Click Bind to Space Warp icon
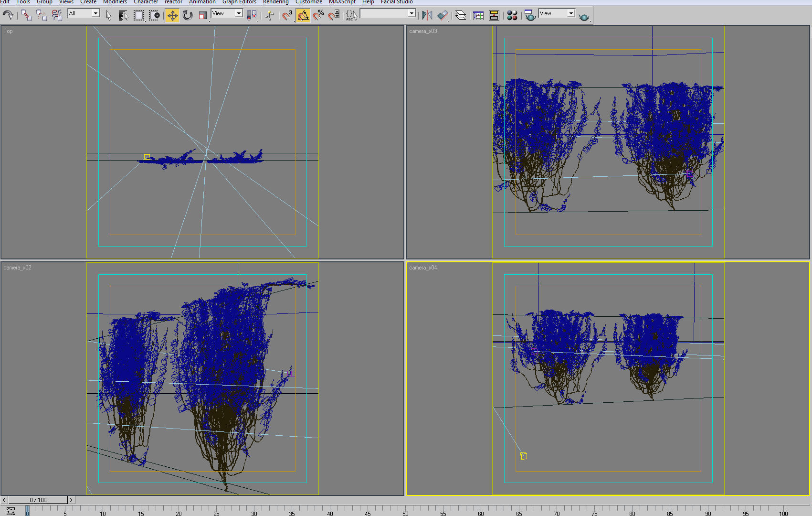 coord(57,15)
